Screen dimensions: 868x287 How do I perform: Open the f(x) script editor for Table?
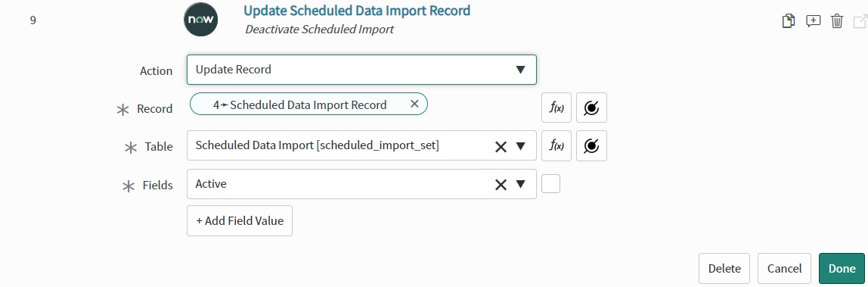[x=556, y=145]
